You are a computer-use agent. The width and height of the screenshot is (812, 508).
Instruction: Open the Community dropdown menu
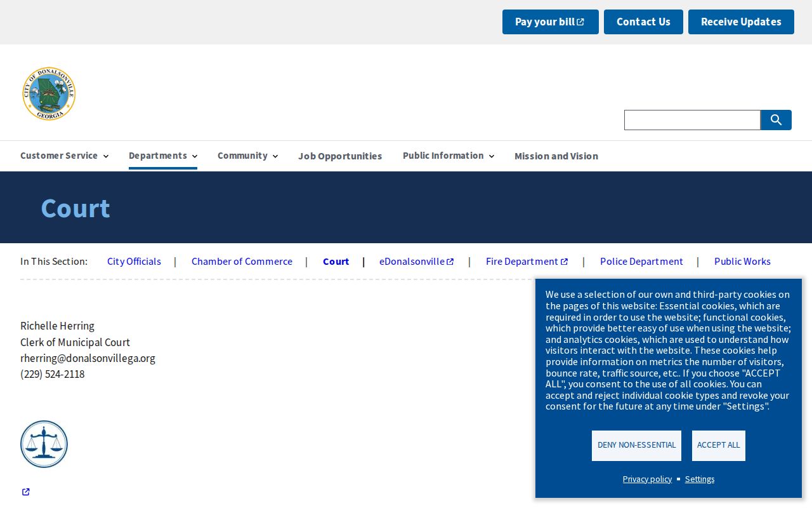click(x=247, y=156)
